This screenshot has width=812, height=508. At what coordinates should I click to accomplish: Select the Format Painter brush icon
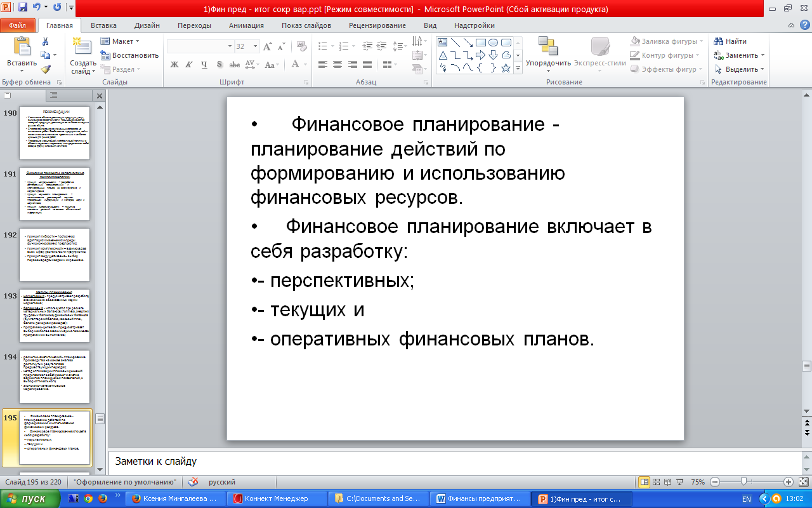point(45,69)
